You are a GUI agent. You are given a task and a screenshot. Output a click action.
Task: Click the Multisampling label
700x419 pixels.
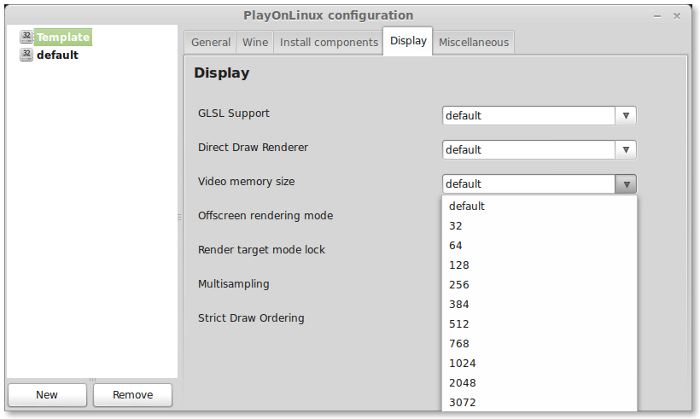point(233,284)
